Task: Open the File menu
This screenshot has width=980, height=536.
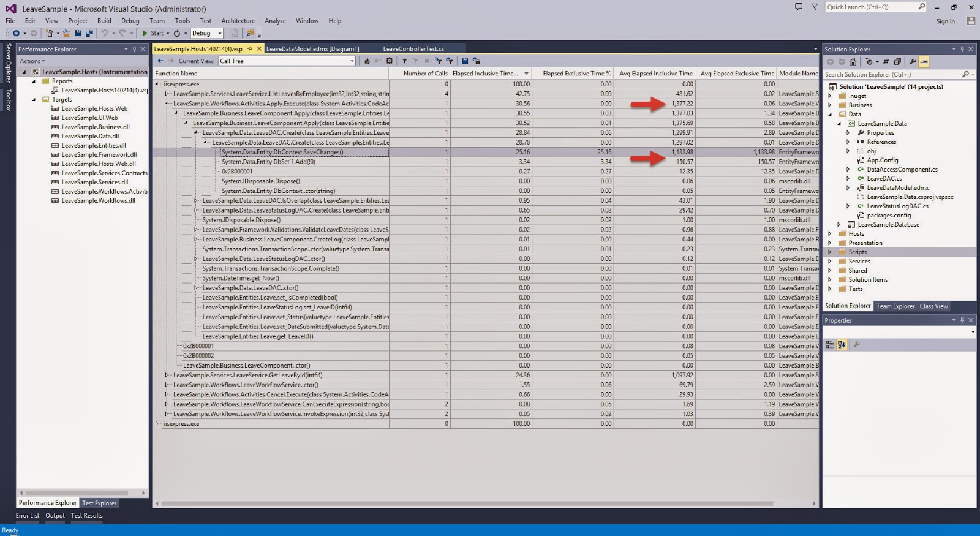Action: click(x=10, y=21)
